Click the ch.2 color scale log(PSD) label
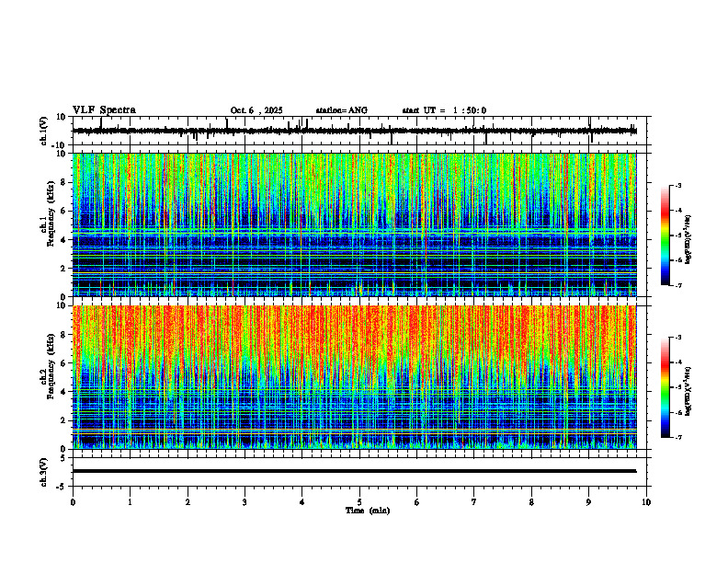Viewport: 728px width, 563px height. [x=688, y=391]
